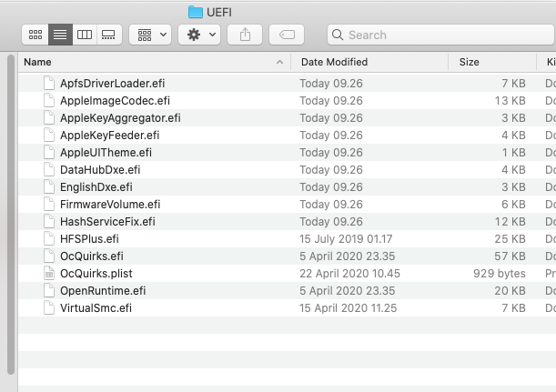Select ApfsDriverLoader.efi file name
This screenshot has width=556, height=392.
113,84
